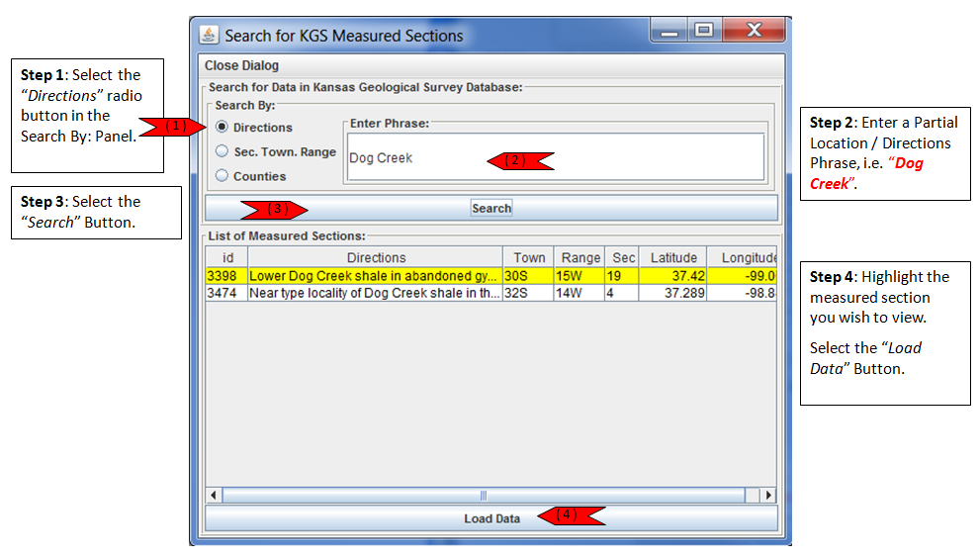The image size is (980, 559).
Task: Click Sec cell 4 in row 3474
Action: (x=622, y=293)
